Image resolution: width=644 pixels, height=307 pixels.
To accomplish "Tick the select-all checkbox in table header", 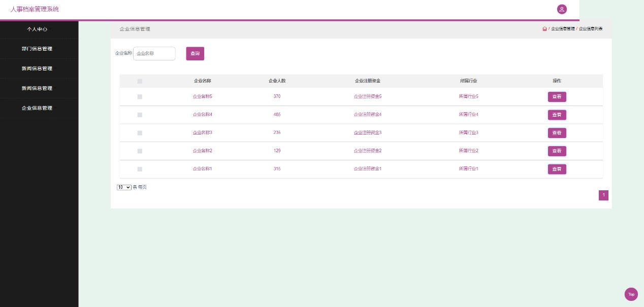I will (x=140, y=81).
